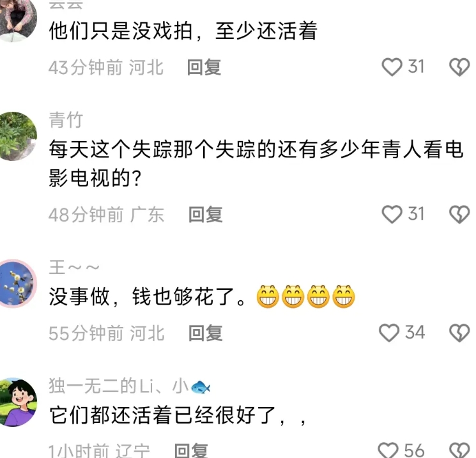
Task: Reply to the 1小时前 辽宁 comment
Action: tap(191, 451)
